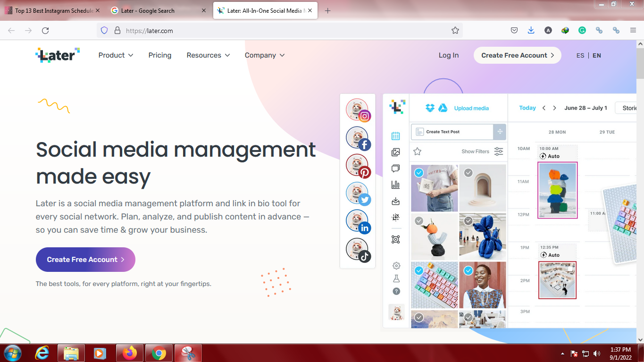Click the Create Text Post field
Viewport: 644px width, 362px height.
click(452, 132)
